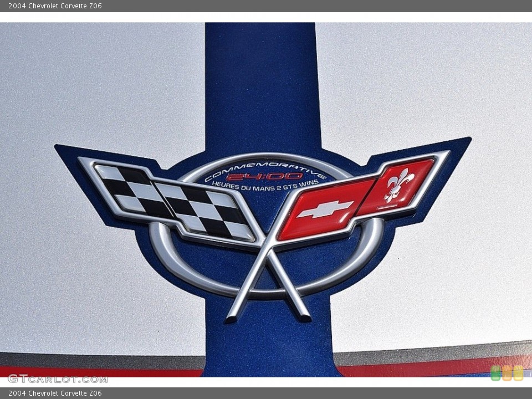Click the top caption '2004 Chevrolet Corvette Z06'
This screenshot has height=399, width=532.
click(55, 6)
